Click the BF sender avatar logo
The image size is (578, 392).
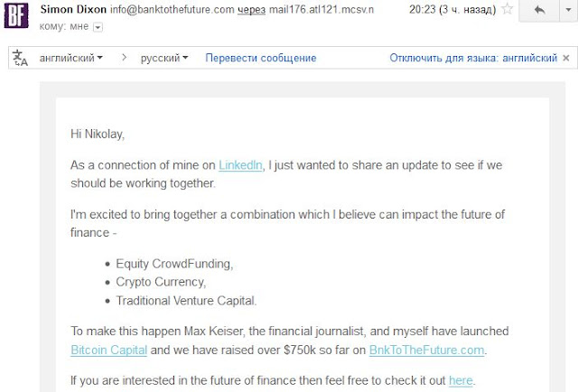pyautogui.click(x=16, y=15)
